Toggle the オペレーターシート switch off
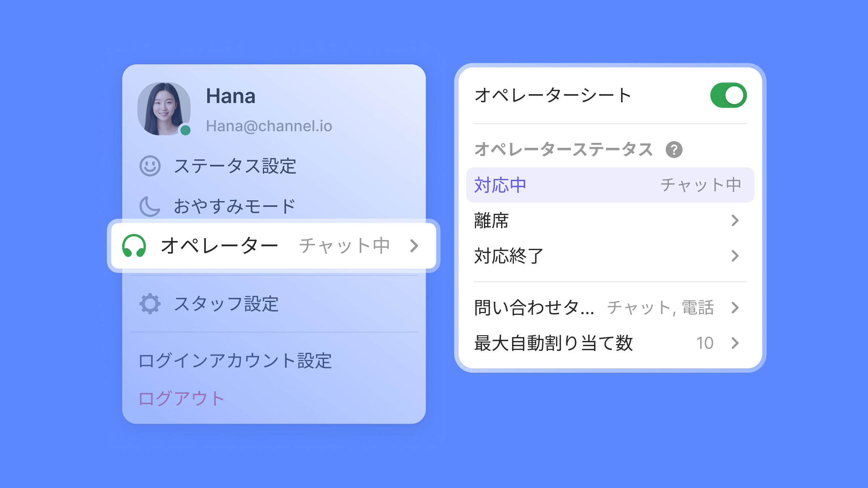868x488 pixels. click(x=728, y=95)
